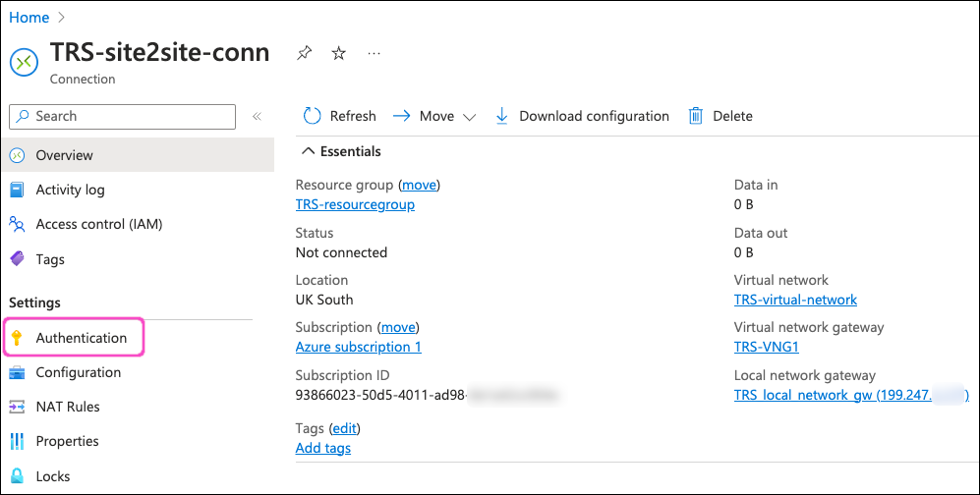The height and width of the screenshot is (495, 980).
Task: Click the Properties bars icon
Action: coord(17,441)
